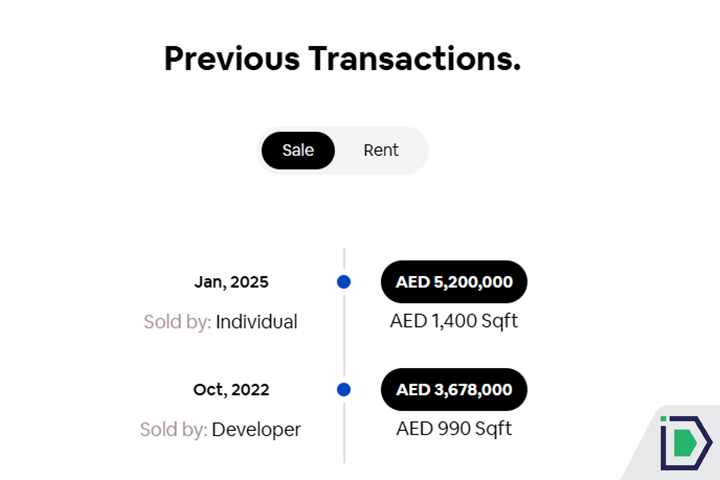
Task: Click the AED 3,678,000 price badge
Action: click(x=454, y=389)
